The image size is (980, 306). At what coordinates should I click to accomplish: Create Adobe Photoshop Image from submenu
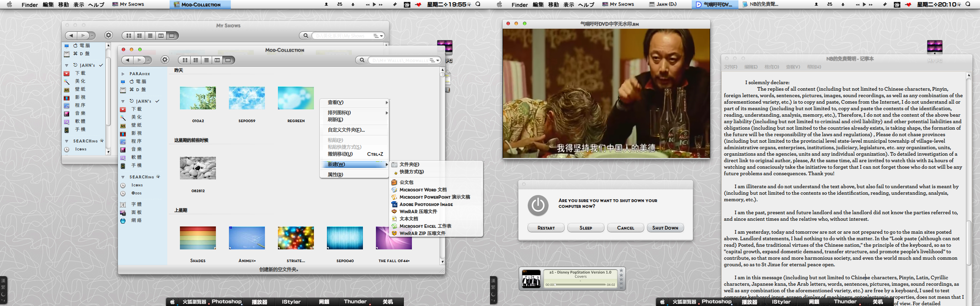pyautogui.click(x=436, y=204)
